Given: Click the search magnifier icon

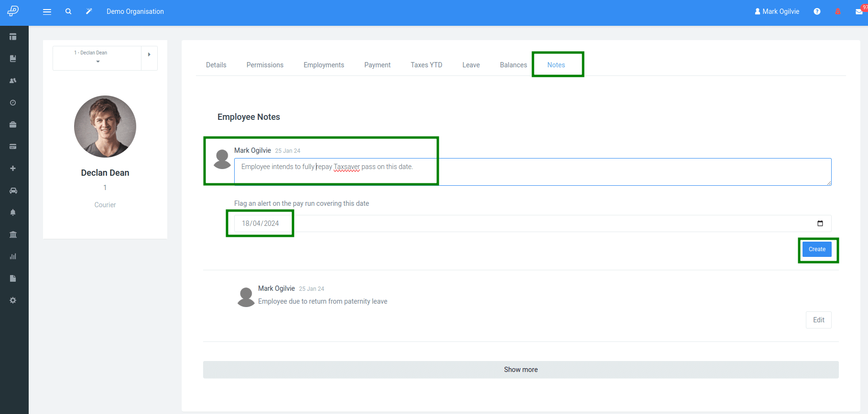Looking at the screenshot, I should click(68, 11).
